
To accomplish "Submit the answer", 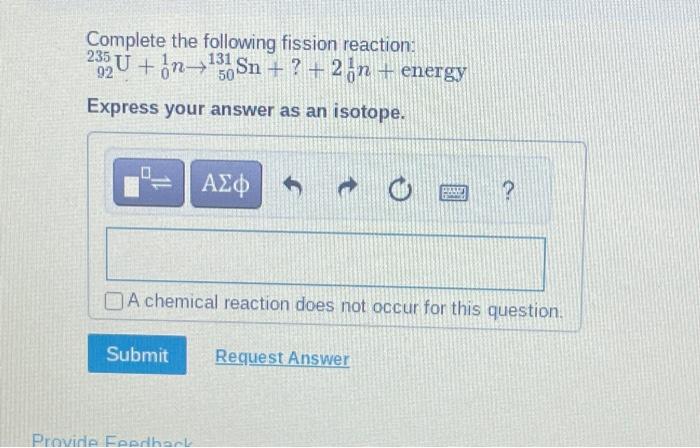I will [137, 354].
